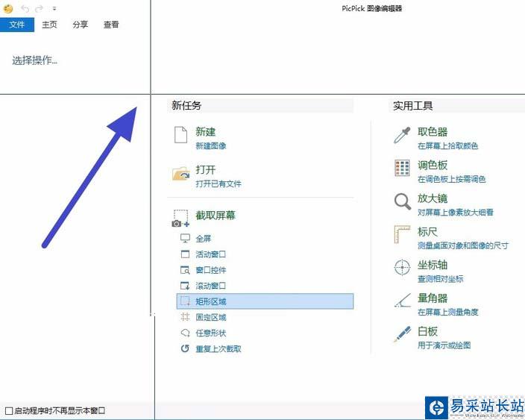Open 坐标轴 crosshair tool
Viewport: 525px width, 420px height.
point(433,265)
